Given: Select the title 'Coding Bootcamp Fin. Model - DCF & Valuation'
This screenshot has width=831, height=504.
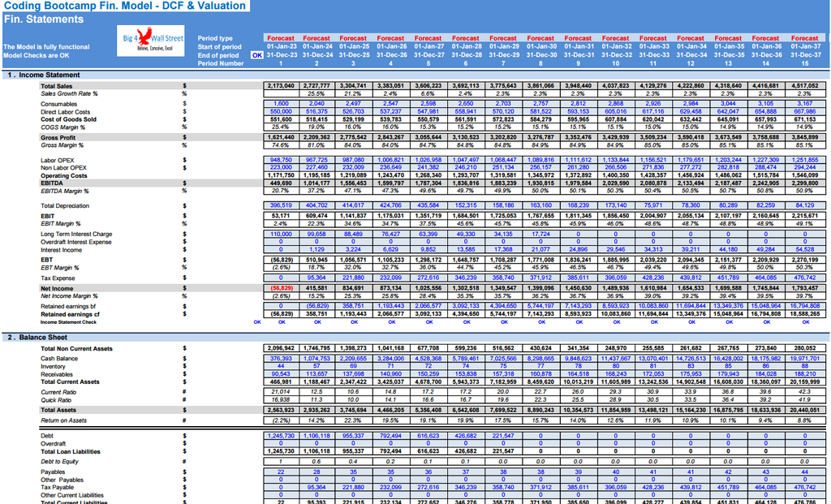Looking at the screenshot, I should [125, 6].
